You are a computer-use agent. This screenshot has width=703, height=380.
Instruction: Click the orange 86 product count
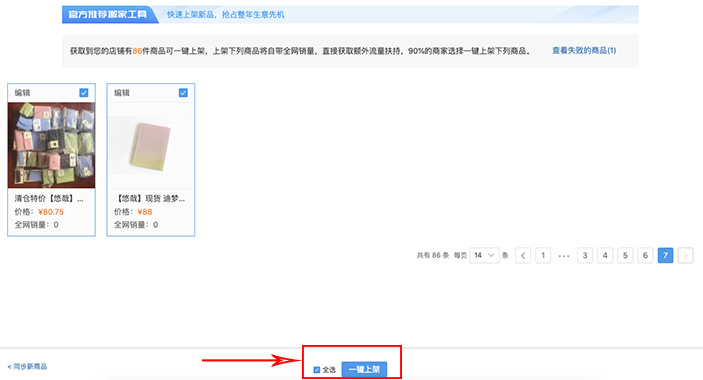(137, 51)
